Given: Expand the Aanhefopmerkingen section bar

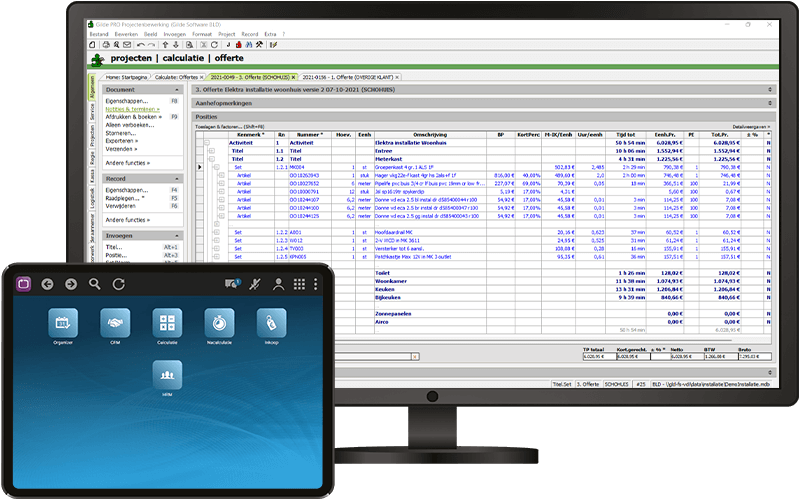Looking at the screenshot, I should (x=484, y=103).
